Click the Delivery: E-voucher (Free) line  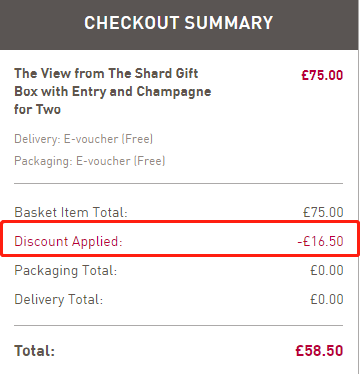[83, 139]
